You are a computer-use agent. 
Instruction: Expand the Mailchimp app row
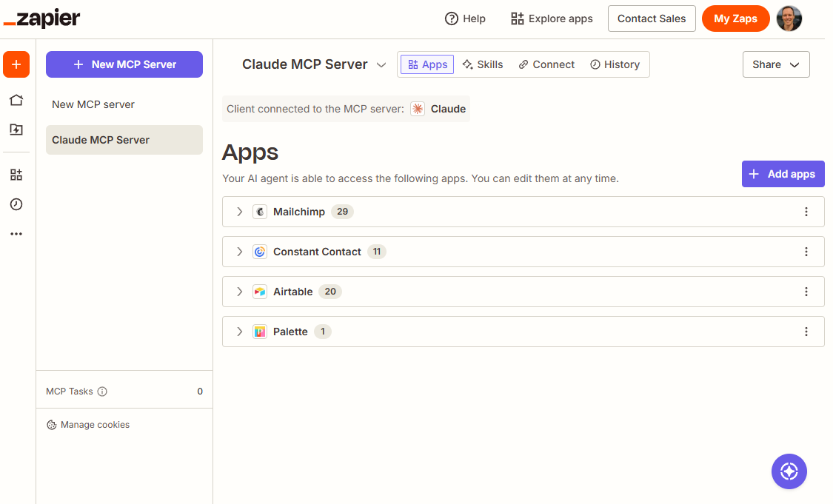click(x=240, y=212)
